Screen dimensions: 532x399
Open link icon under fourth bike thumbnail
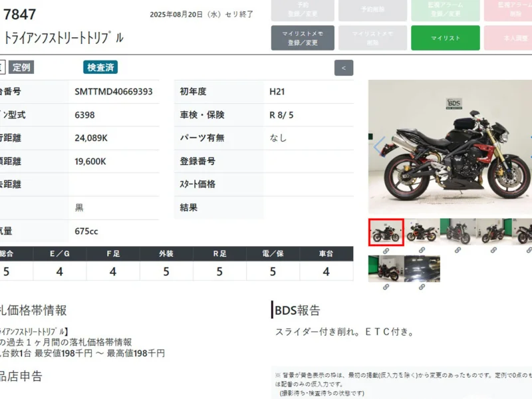[493, 250]
